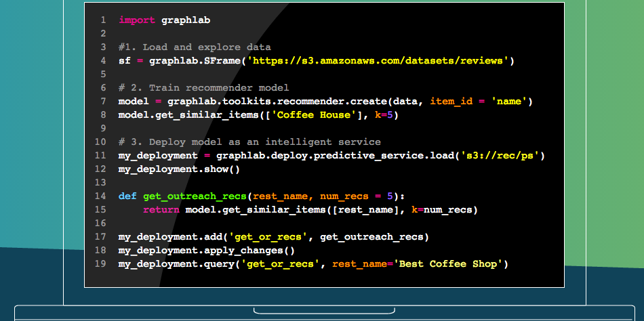Click 'rest_name=' keyword argument on line 19
Screen dimensions: 644x321
[x=363, y=264]
